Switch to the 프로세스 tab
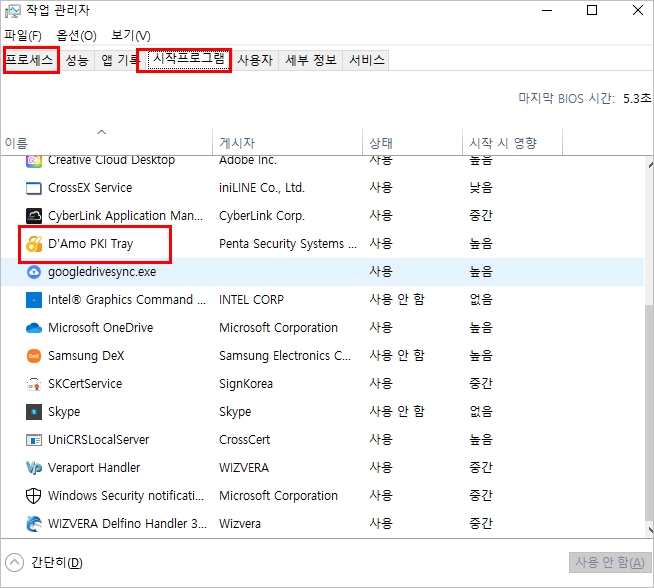 pyautogui.click(x=29, y=60)
